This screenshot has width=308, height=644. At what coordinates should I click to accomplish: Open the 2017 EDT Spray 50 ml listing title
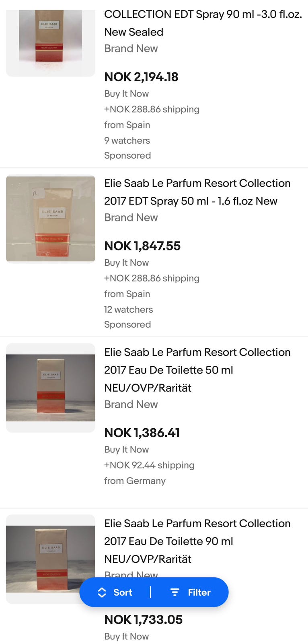pyautogui.click(x=197, y=192)
